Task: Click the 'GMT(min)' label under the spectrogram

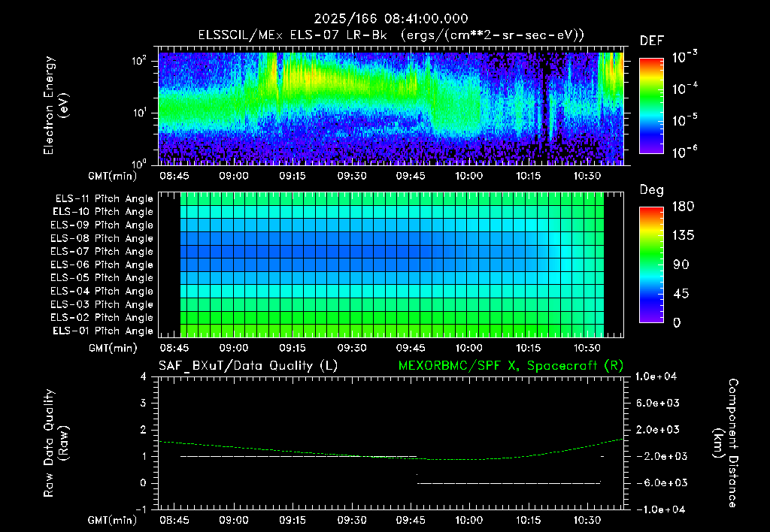Action: click(113, 176)
